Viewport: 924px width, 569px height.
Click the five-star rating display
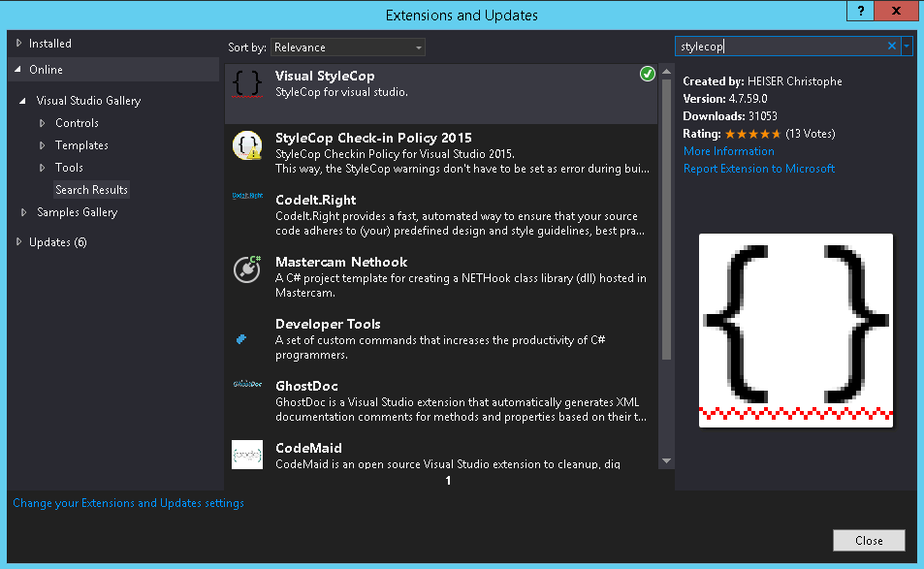(x=752, y=134)
